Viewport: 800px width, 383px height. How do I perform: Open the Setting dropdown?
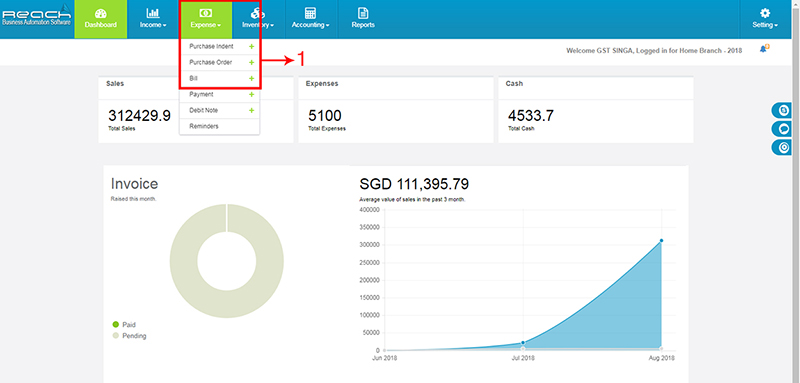tap(765, 19)
